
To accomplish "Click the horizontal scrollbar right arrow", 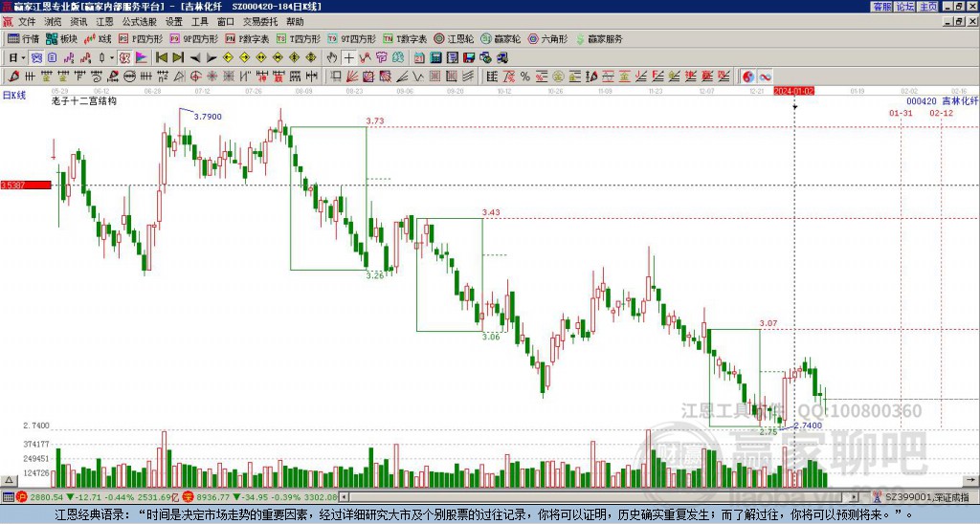I will (x=855, y=497).
